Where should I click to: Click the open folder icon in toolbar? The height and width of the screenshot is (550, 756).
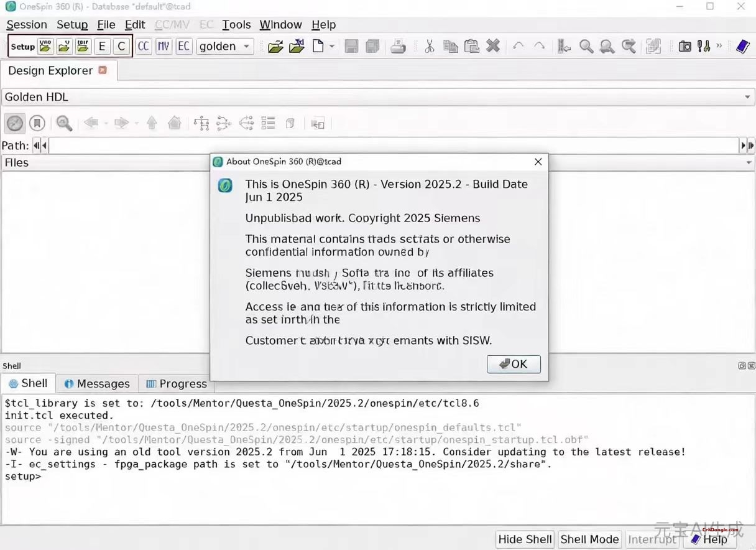275,46
